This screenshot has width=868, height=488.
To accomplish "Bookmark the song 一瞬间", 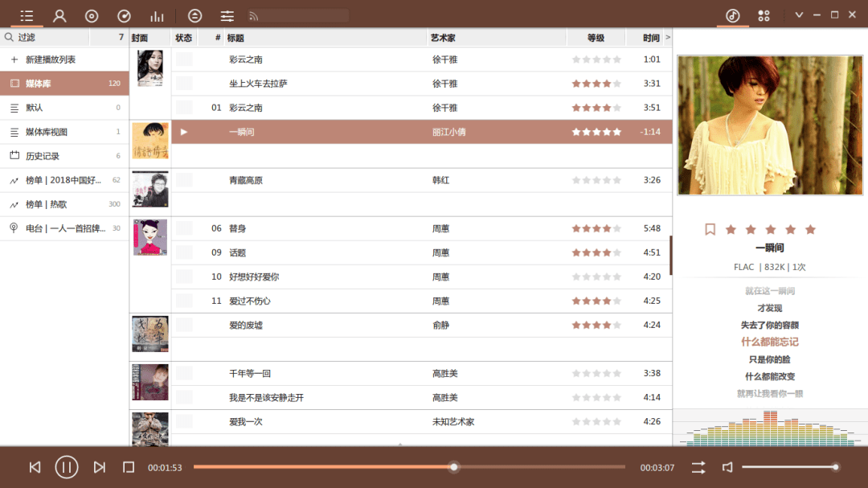I will [710, 229].
